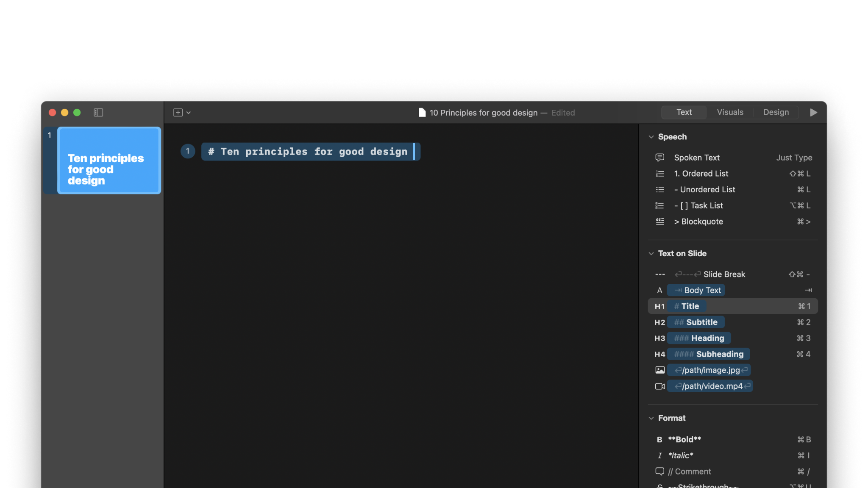Image resolution: width=868 pixels, height=488 pixels.
Task: Close the window with red button
Action: click(x=53, y=112)
